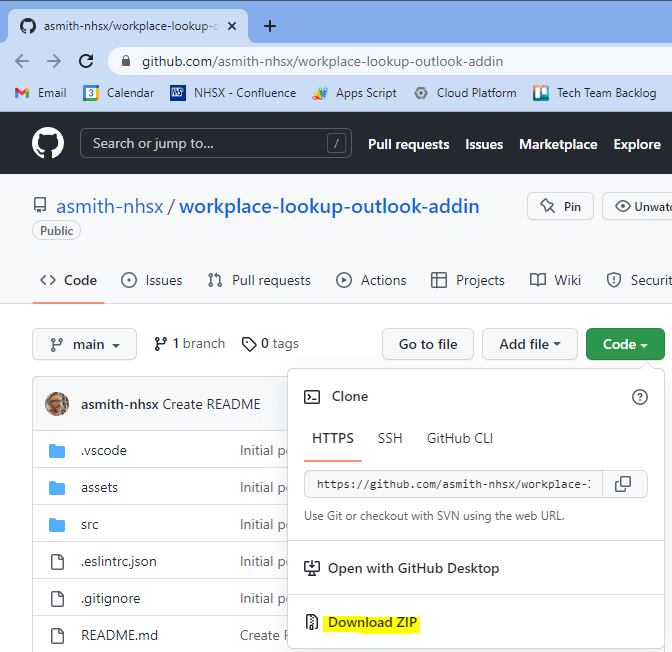Open the asmith-nhsx owner link in title

[x=110, y=207]
